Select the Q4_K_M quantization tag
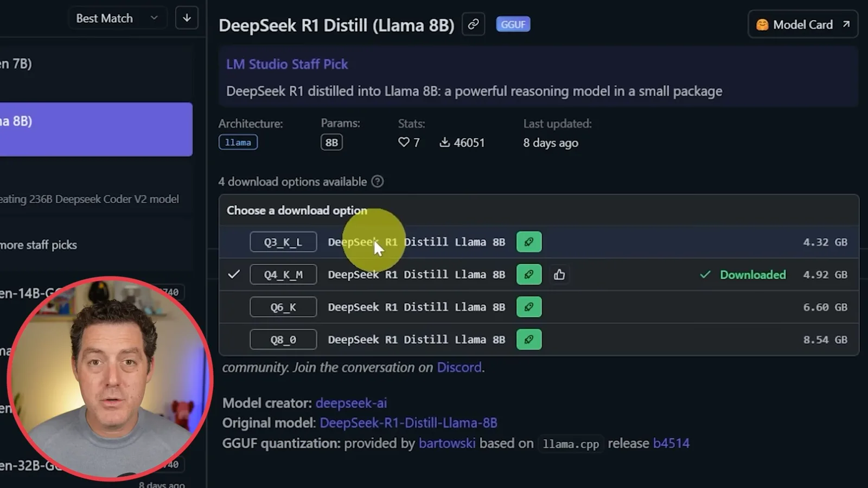This screenshot has height=488, width=868. pyautogui.click(x=283, y=274)
